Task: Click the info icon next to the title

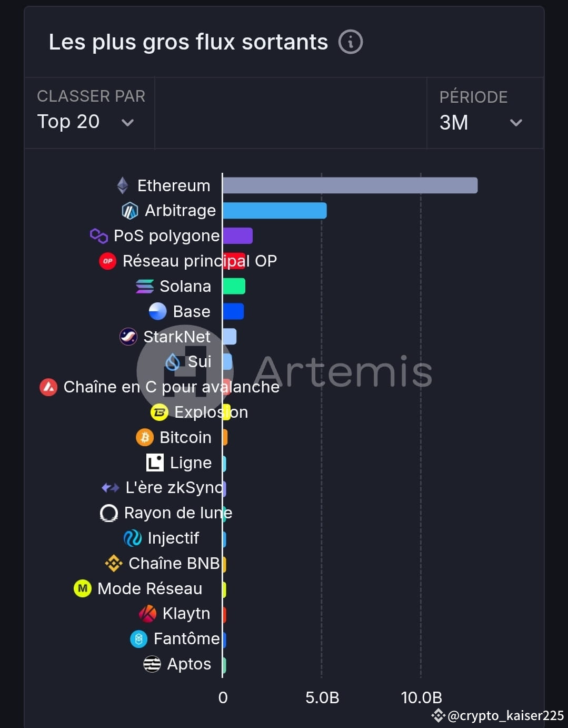Action: tap(351, 42)
